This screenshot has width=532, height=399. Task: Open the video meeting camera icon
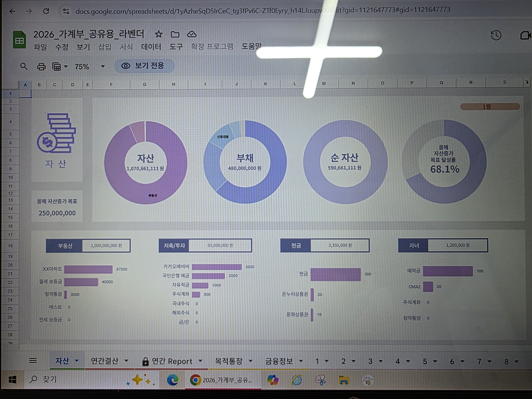(x=526, y=36)
